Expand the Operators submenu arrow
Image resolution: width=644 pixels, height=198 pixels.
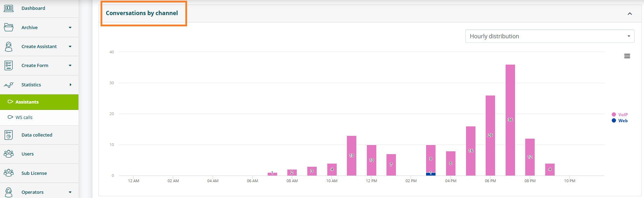(70, 192)
